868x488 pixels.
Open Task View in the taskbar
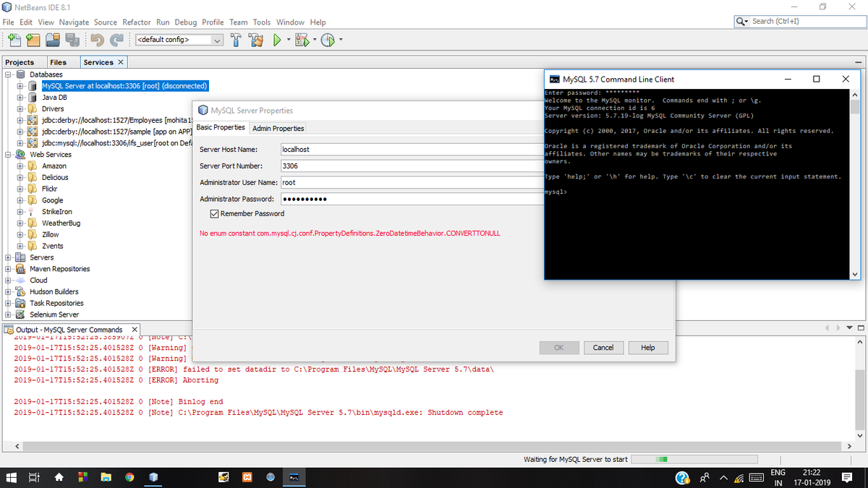(x=34, y=477)
